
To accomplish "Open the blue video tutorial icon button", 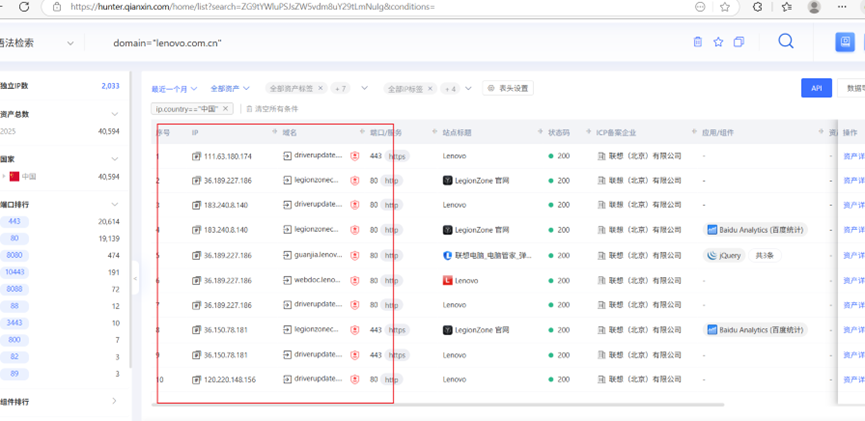I will tap(845, 42).
